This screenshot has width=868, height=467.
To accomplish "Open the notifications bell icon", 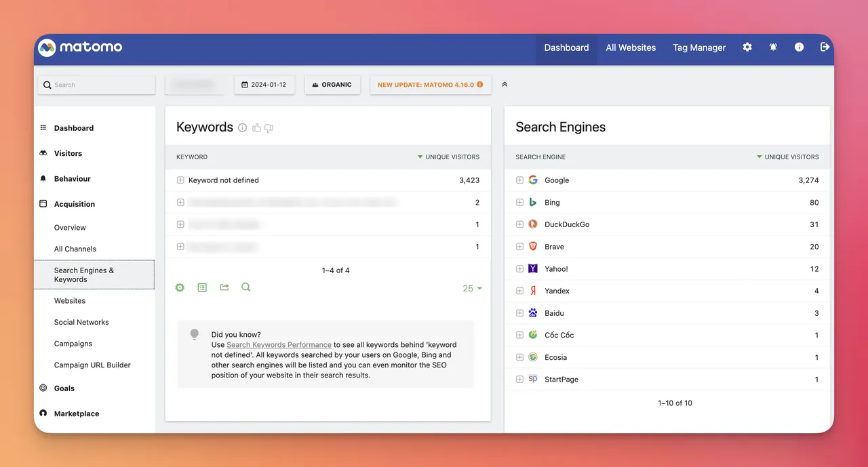I will tap(773, 47).
